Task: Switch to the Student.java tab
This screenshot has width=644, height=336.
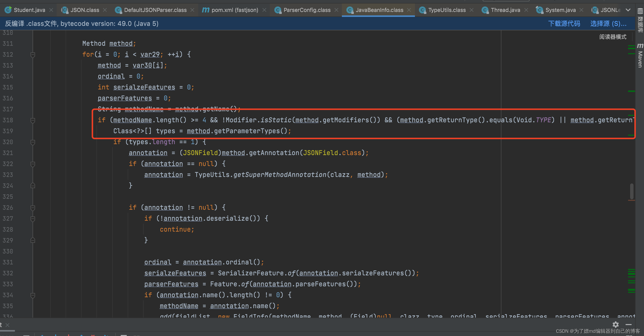Action: click(29, 10)
